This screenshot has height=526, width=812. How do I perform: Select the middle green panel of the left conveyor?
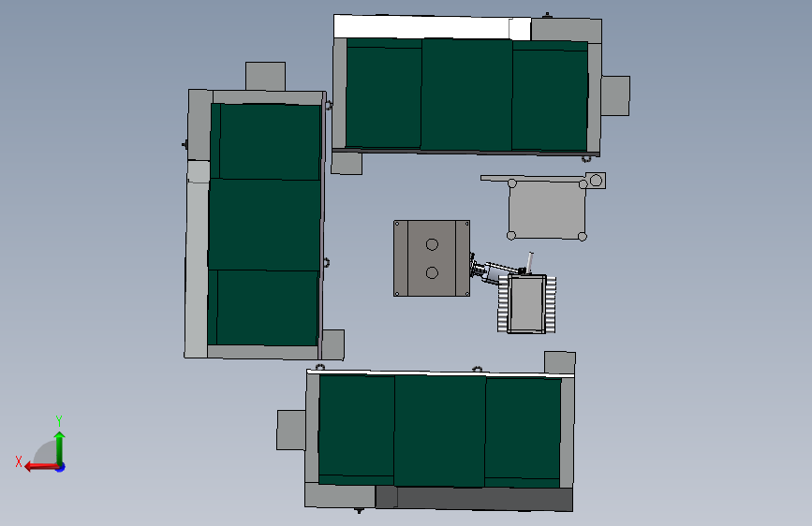coord(265,225)
